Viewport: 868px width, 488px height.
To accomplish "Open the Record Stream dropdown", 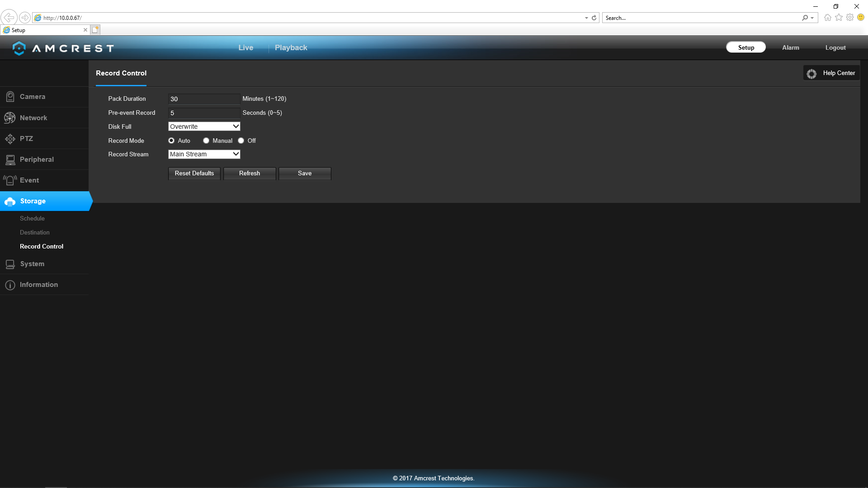I will point(204,154).
